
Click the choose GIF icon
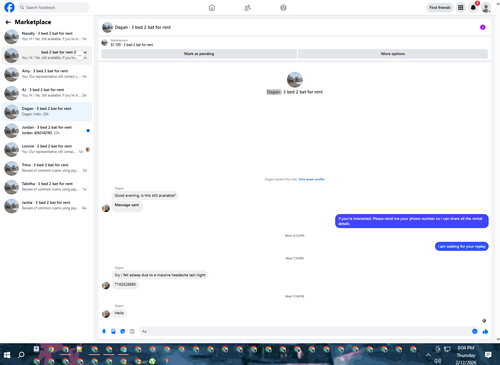point(132,331)
